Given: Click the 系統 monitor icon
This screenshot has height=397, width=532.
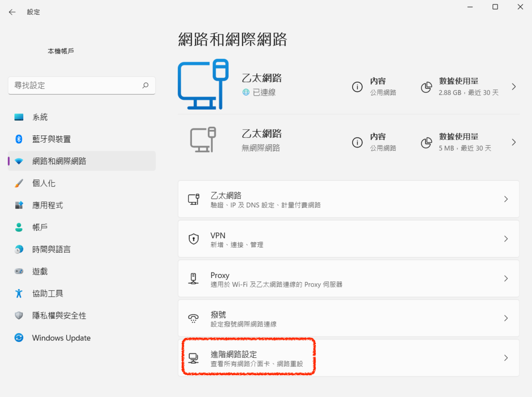Looking at the screenshot, I should tap(19, 117).
